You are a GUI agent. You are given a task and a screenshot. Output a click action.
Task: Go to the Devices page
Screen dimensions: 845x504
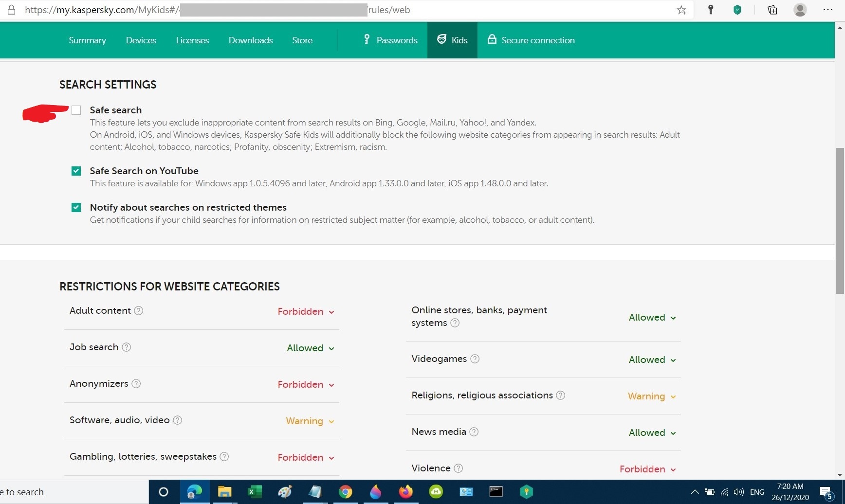click(141, 40)
